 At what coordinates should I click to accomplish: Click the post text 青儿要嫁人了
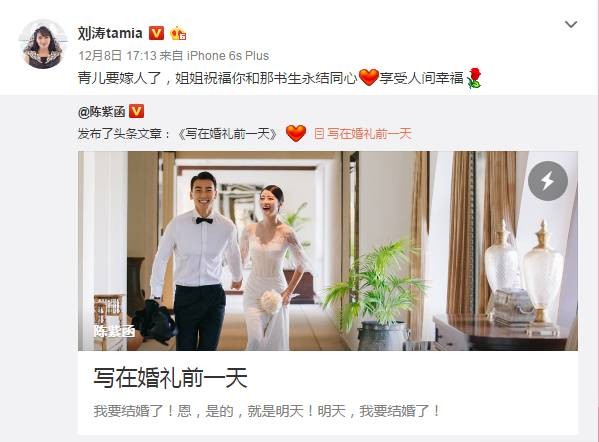[119, 78]
